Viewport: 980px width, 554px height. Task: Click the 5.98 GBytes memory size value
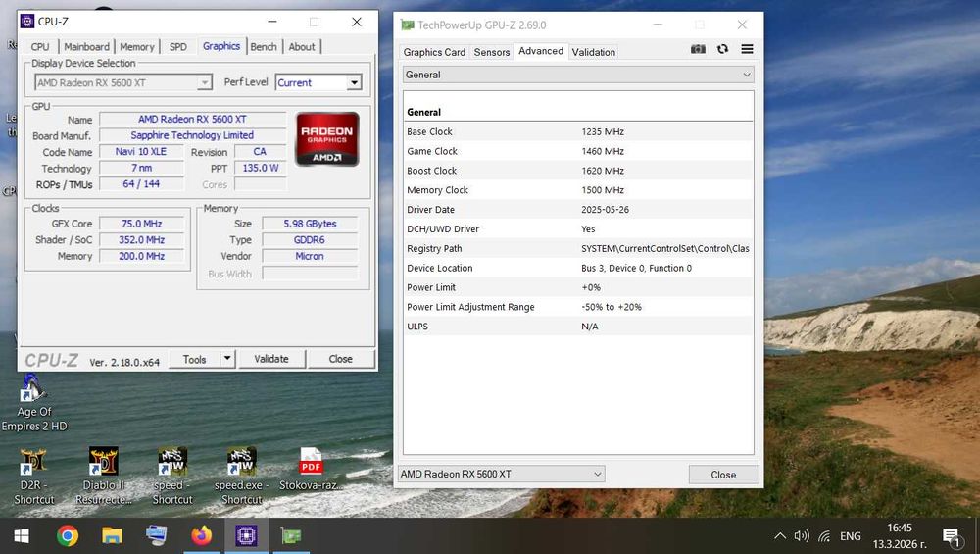tap(310, 224)
